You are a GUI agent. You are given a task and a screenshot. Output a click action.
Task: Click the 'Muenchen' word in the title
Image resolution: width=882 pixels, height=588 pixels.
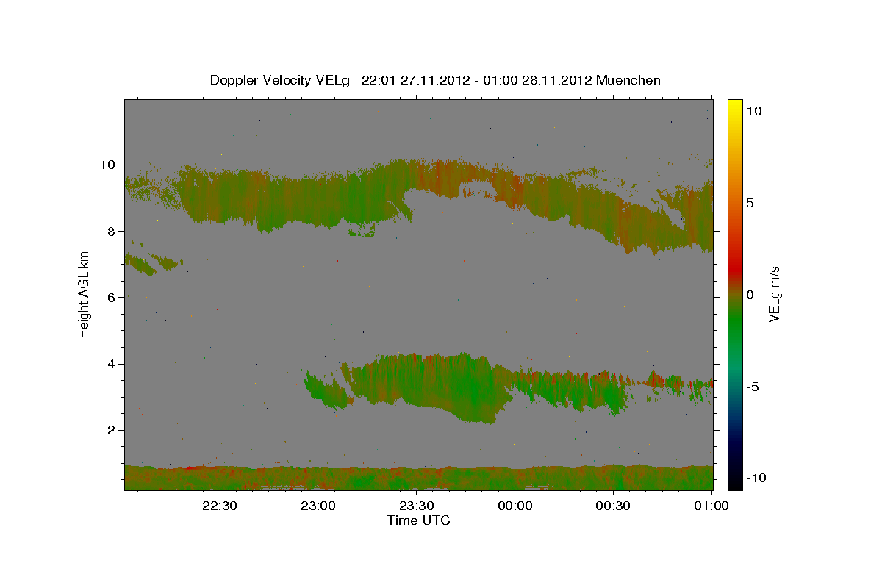628,80
